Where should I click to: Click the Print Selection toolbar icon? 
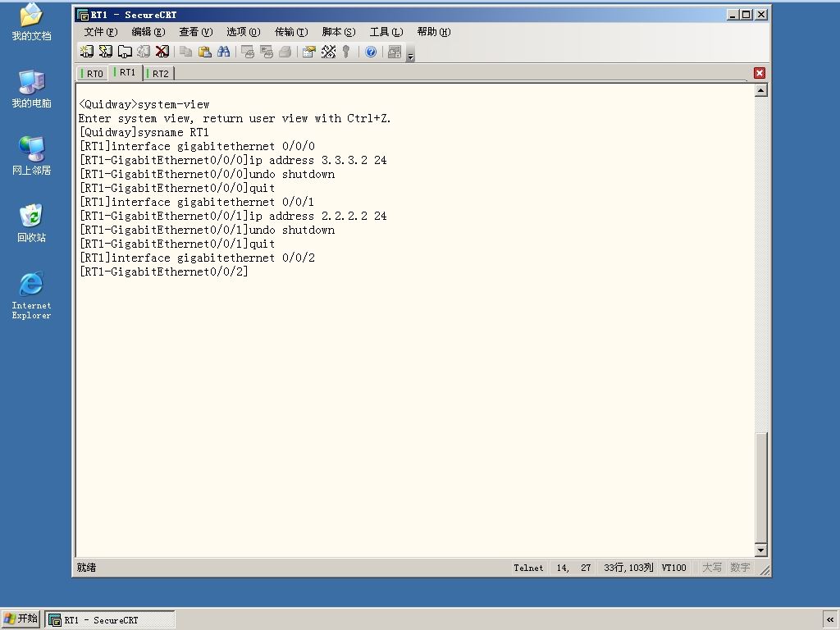[267, 52]
